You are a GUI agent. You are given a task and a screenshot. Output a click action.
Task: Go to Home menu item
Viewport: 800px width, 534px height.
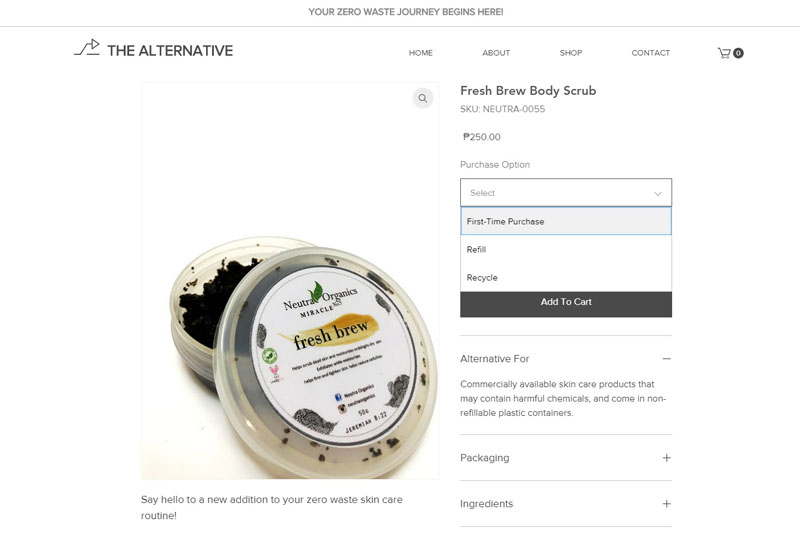coord(420,53)
